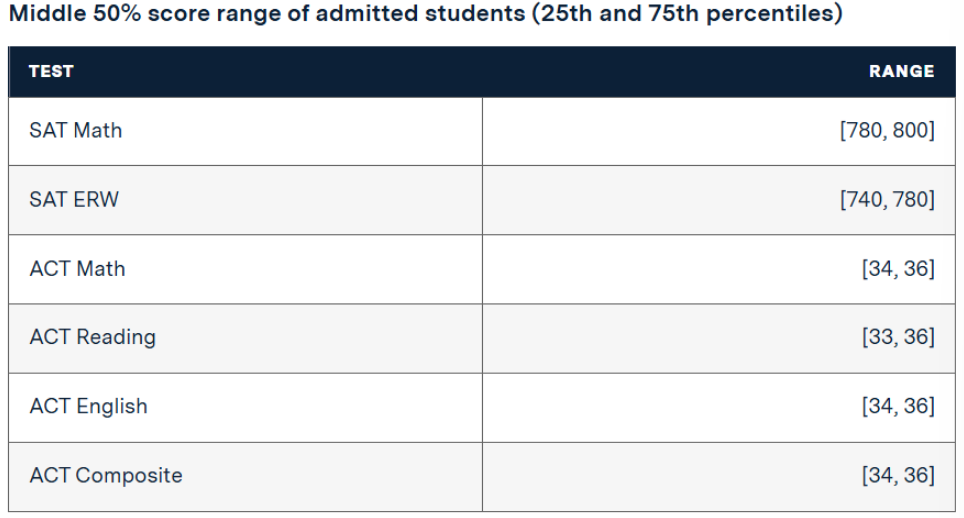Click the ACT Math range value
Screen dimensions: 964x518
point(898,268)
